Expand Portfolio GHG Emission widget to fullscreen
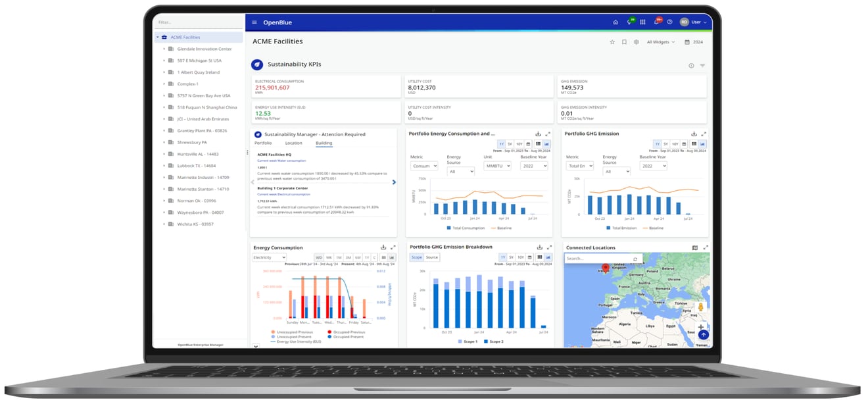Viewport: 868px width, 408px height. coord(704,134)
